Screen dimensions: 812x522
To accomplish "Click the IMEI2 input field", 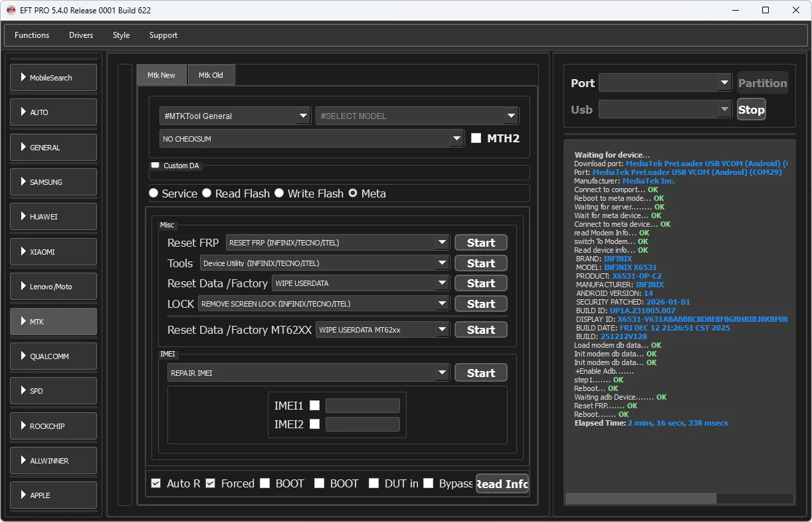I will pos(362,424).
